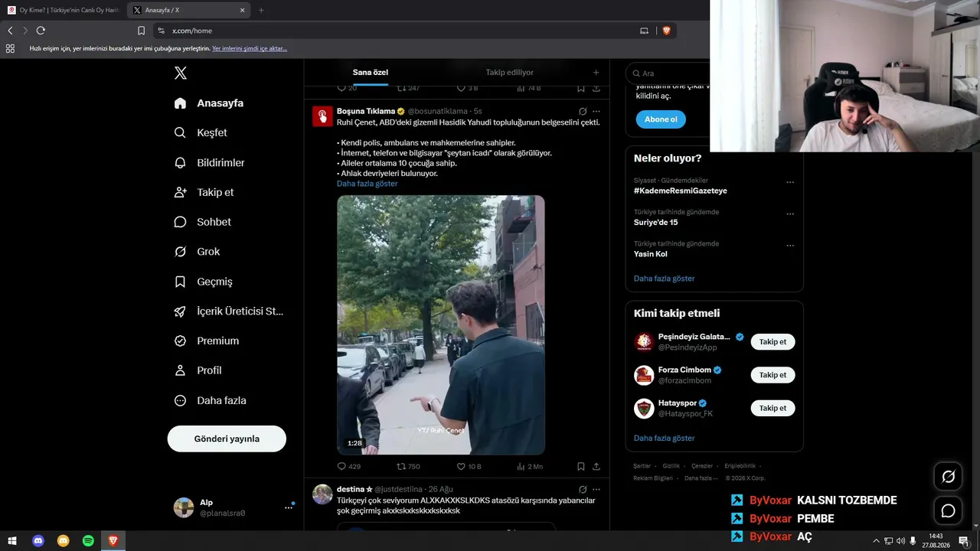
Task: Click Yer imlerini şimdi içe aktar link
Action: pos(250,48)
